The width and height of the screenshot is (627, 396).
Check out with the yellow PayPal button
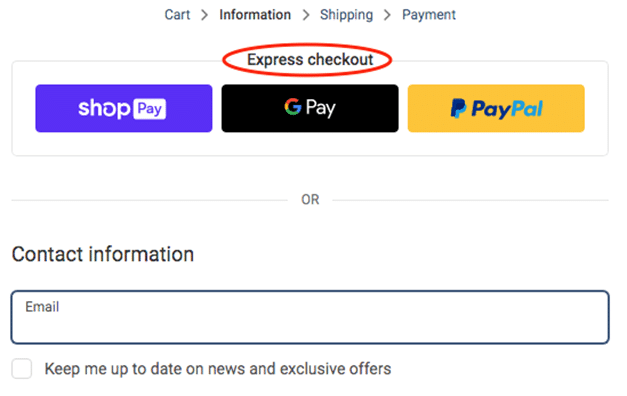[x=496, y=108]
